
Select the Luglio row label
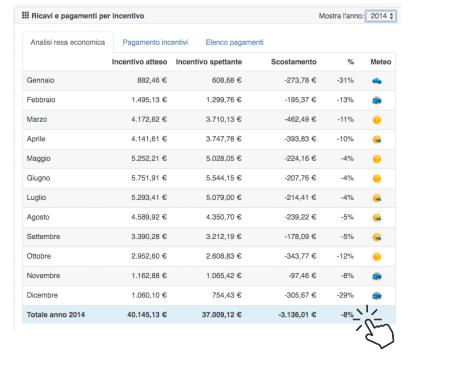(x=36, y=197)
